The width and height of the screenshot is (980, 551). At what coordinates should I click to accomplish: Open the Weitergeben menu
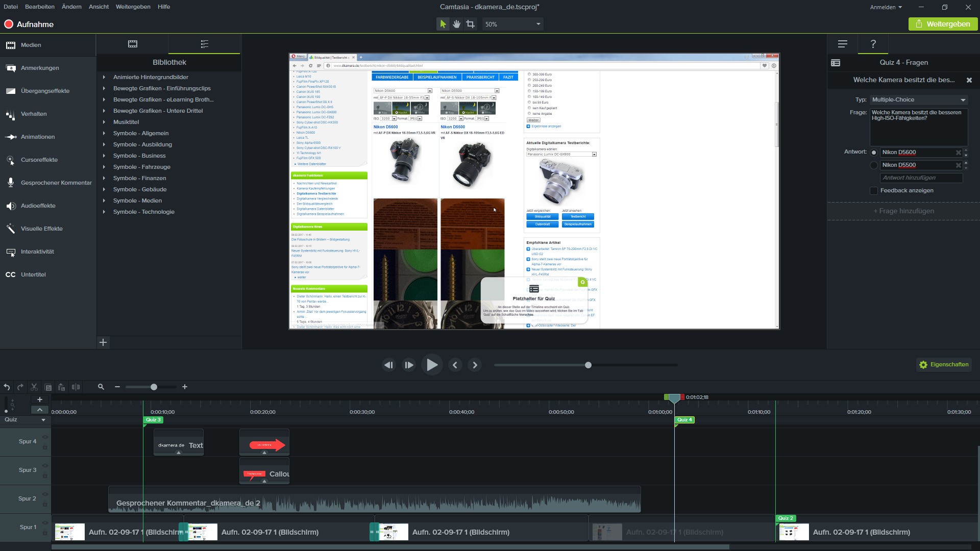point(133,7)
